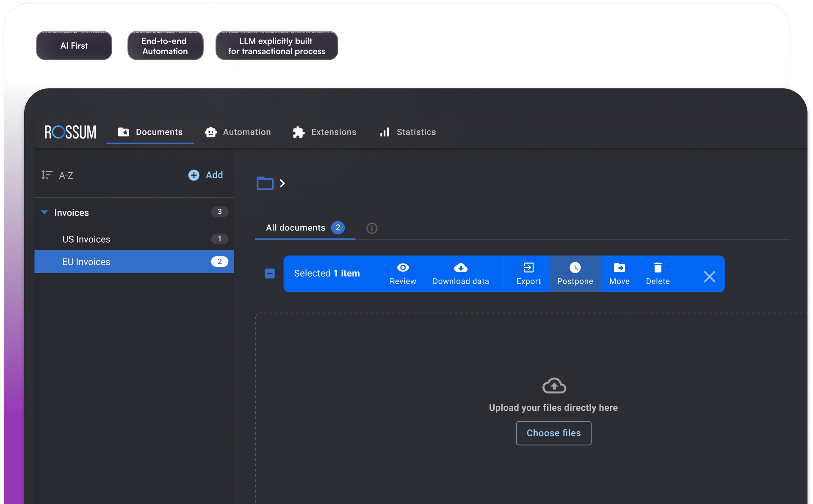This screenshot has height=504, width=813.
Task: Click the cloud upload icon in drop area
Action: tap(554, 386)
